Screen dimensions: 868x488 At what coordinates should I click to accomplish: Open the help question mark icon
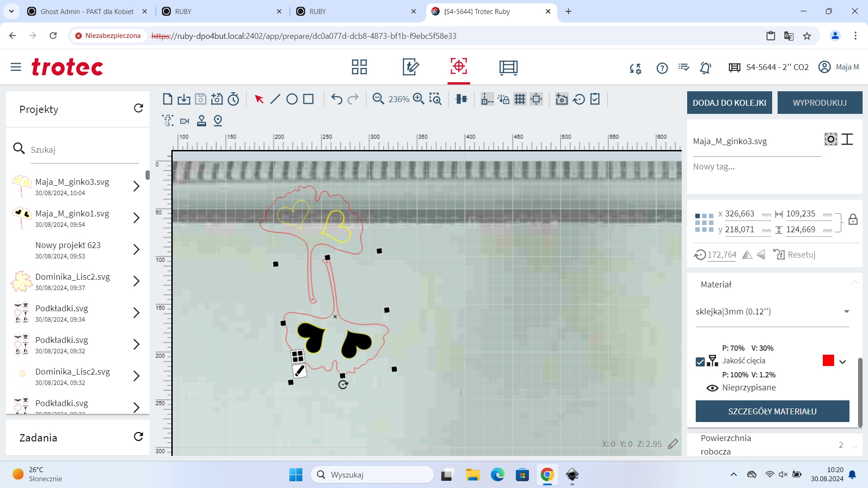pos(662,68)
